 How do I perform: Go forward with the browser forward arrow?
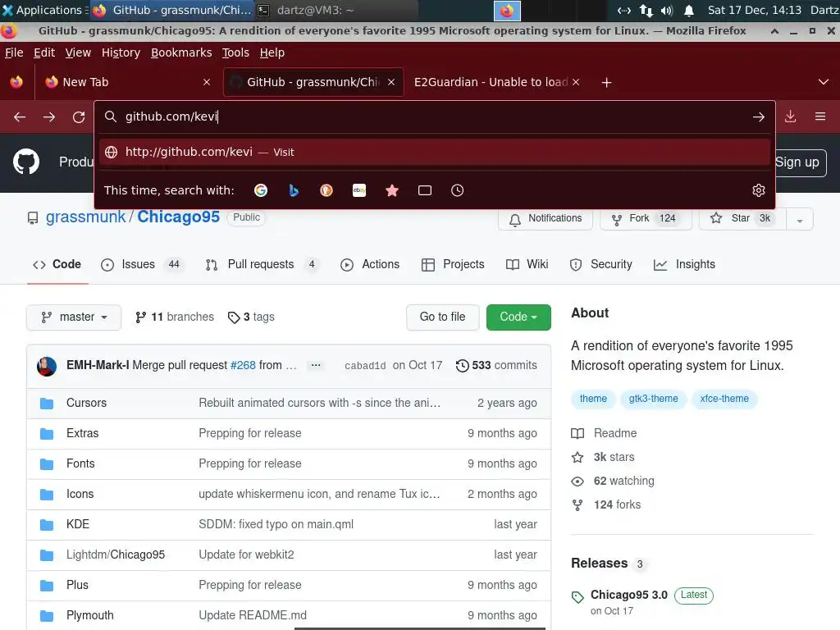(49, 116)
